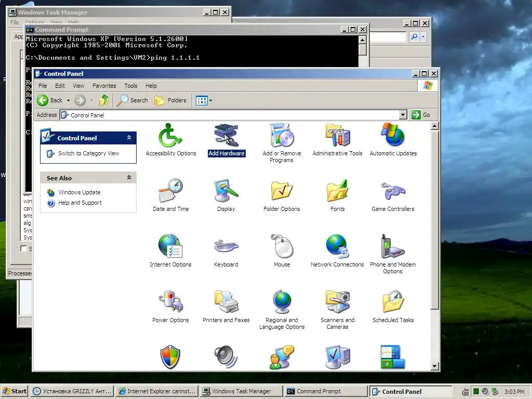The image size is (532, 399).
Task: Click the Back toolbar button
Action: click(x=50, y=100)
